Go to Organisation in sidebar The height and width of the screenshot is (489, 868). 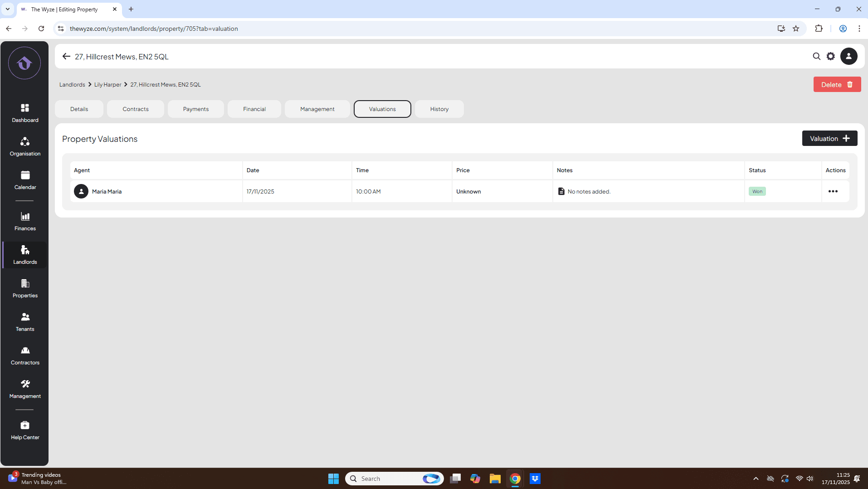pos(25,146)
